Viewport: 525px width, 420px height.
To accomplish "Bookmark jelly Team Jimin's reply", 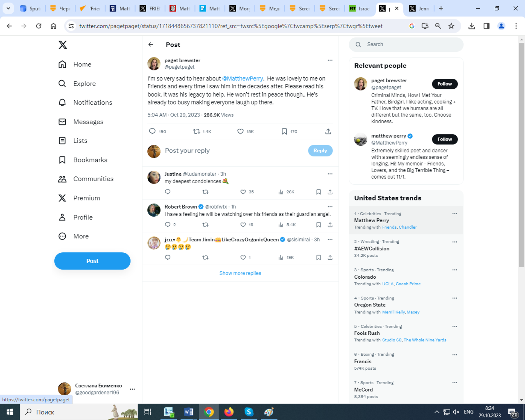I will coord(319,258).
